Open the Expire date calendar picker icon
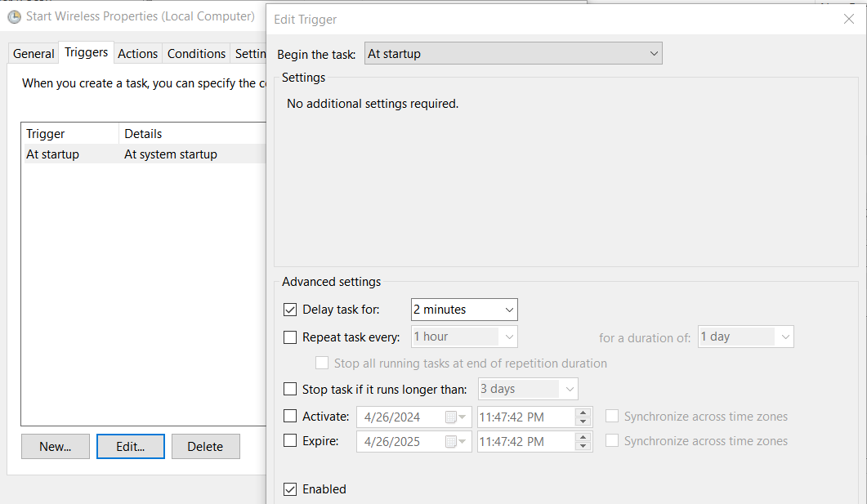The image size is (867, 504). click(455, 442)
